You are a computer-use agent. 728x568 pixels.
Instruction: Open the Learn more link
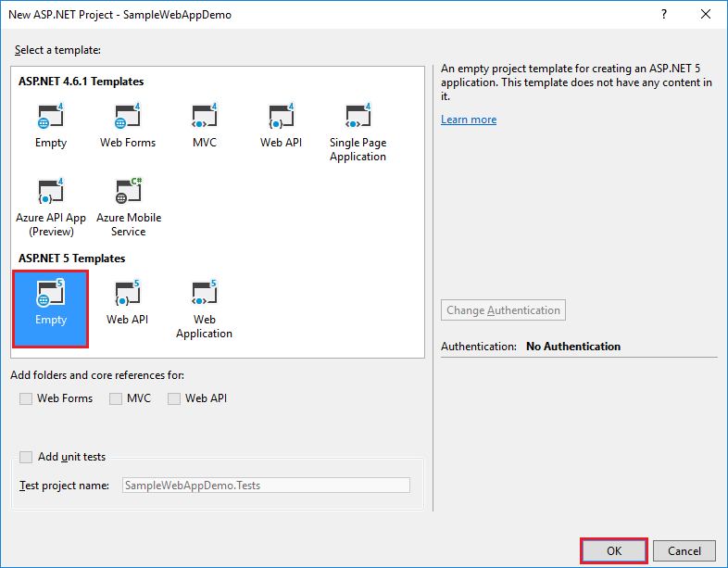[469, 120]
